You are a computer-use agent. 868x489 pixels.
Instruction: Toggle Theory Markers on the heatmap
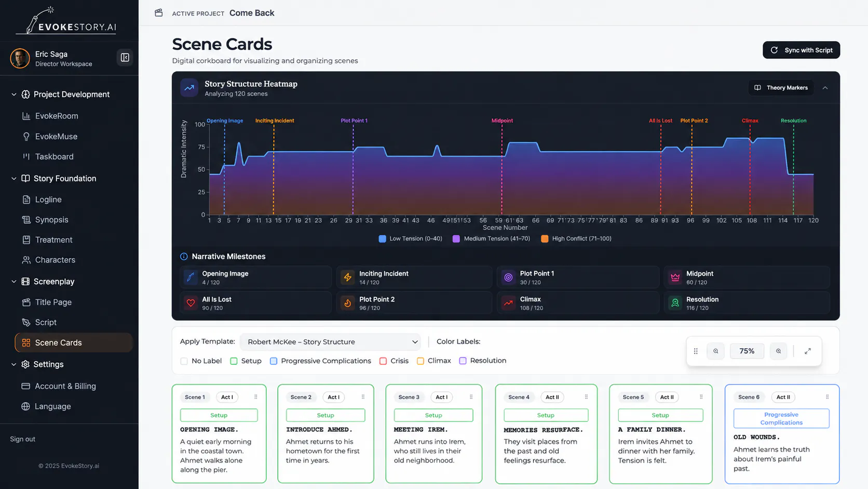(781, 88)
